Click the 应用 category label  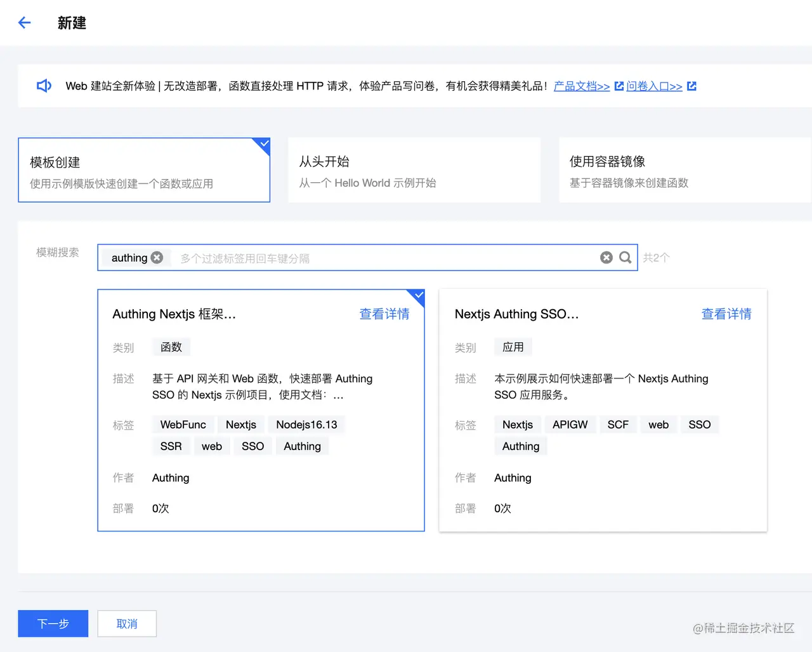513,347
